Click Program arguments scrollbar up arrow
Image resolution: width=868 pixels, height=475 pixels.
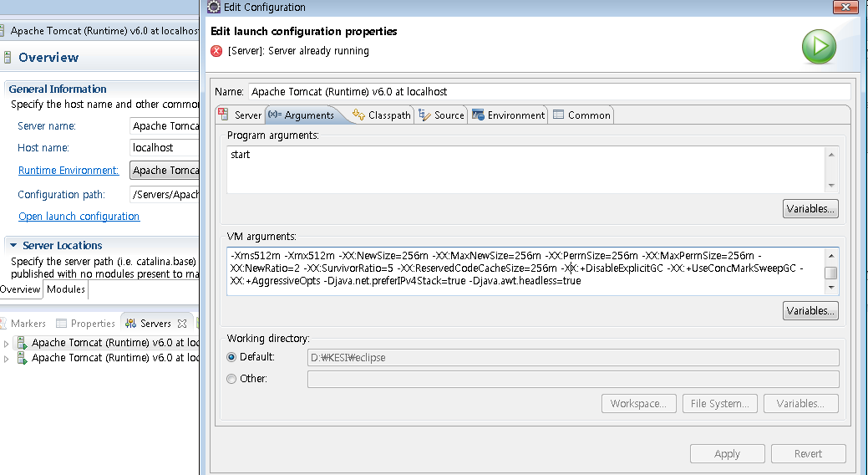coord(831,155)
